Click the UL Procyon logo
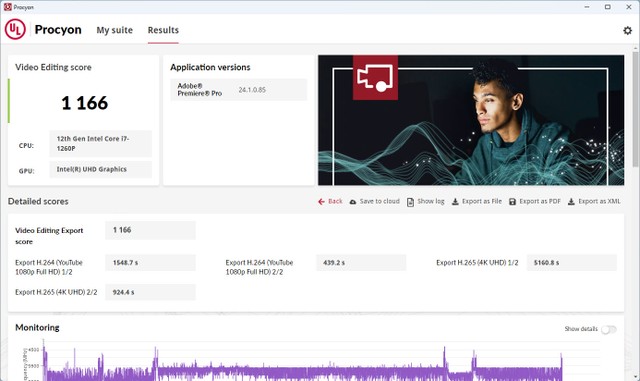 click(x=15, y=29)
